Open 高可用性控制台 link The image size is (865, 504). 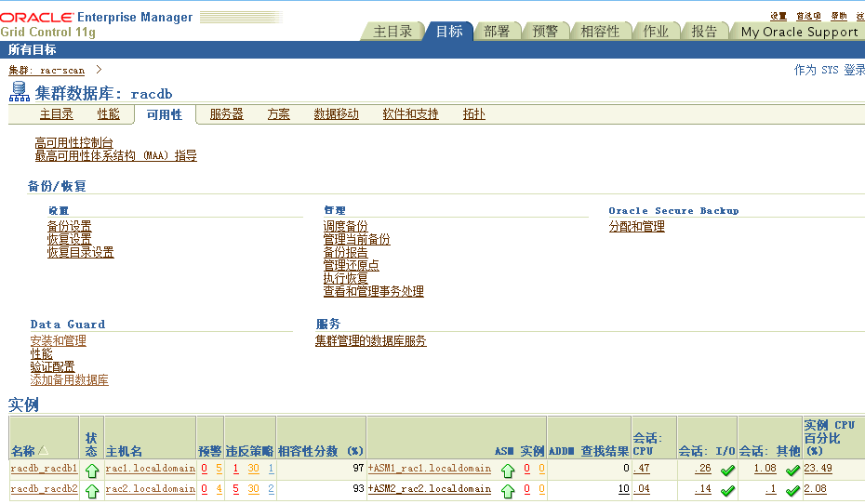(73, 143)
